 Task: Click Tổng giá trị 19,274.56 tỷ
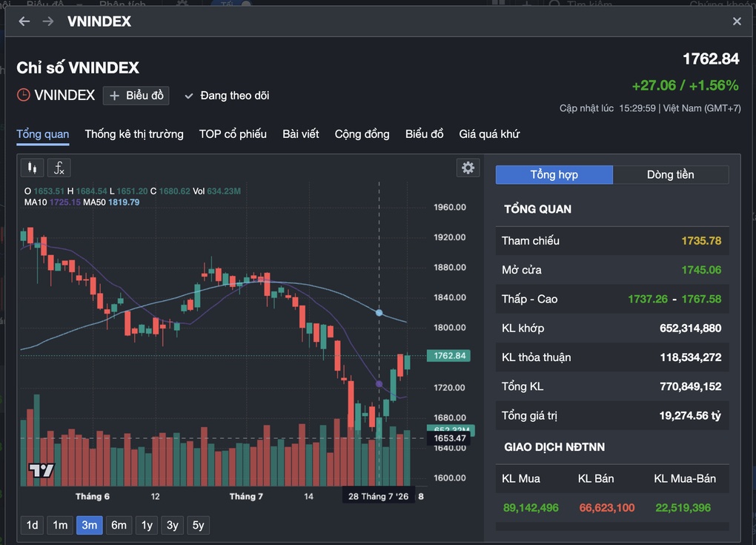click(690, 416)
